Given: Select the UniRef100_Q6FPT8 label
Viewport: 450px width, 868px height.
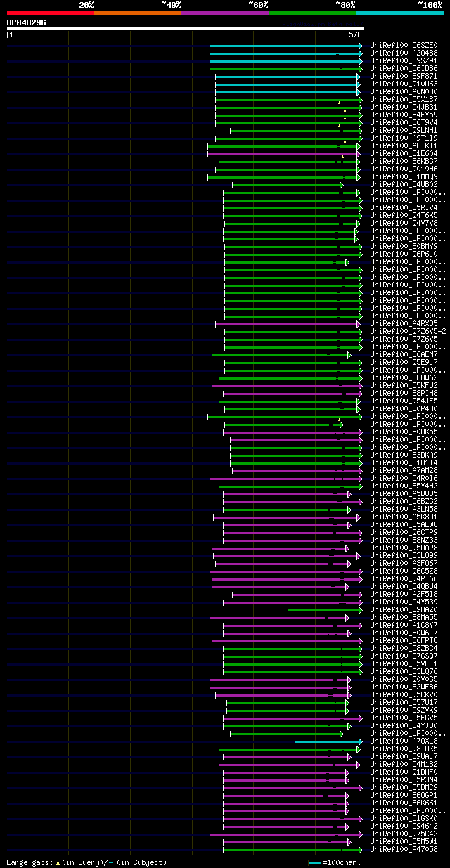Looking at the screenshot, I should click(x=404, y=641).
